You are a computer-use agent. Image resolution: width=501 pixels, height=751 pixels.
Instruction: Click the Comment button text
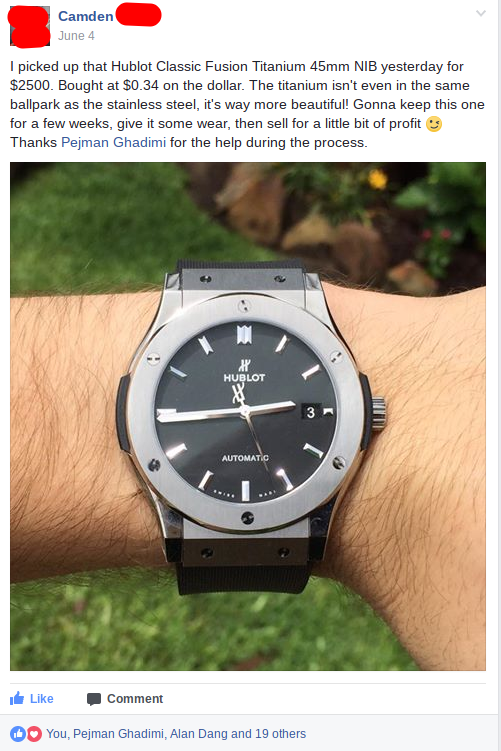click(x=135, y=699)
